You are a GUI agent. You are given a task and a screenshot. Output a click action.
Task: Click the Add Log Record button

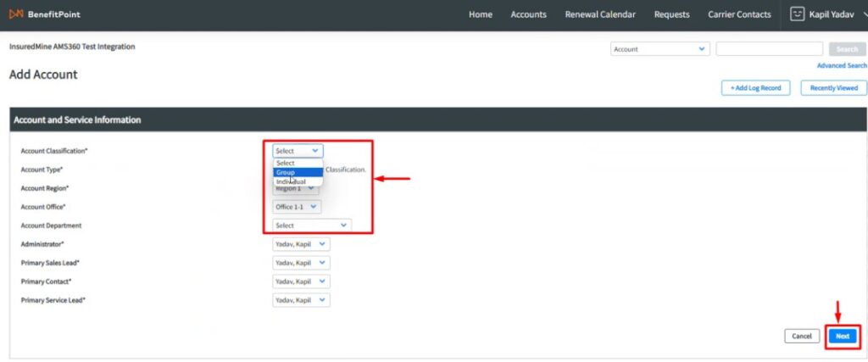(x=755, y=88)
